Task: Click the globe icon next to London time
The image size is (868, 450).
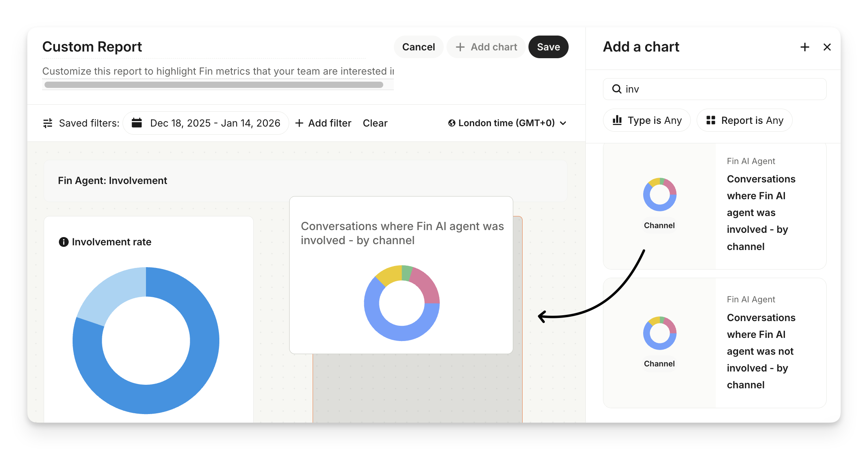Action: pos(452,123)
